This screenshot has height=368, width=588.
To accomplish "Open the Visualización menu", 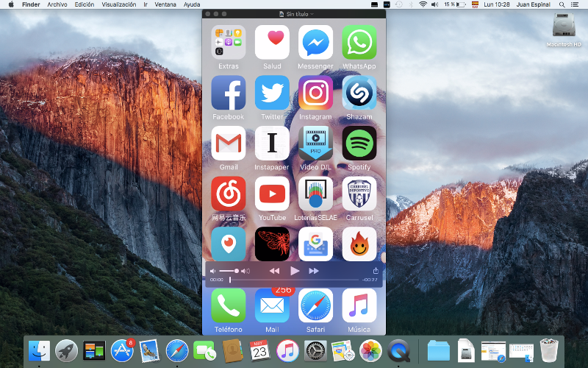I will [x=119, y=4].
